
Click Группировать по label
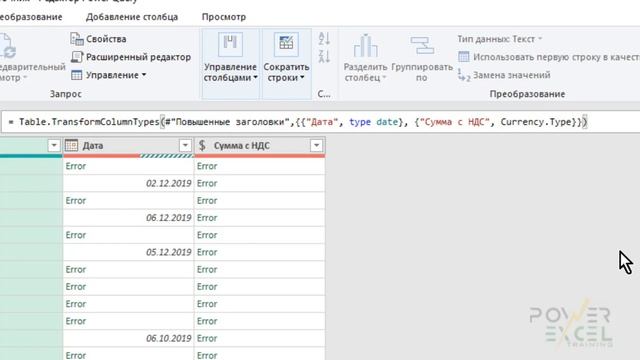coord(422,72)
